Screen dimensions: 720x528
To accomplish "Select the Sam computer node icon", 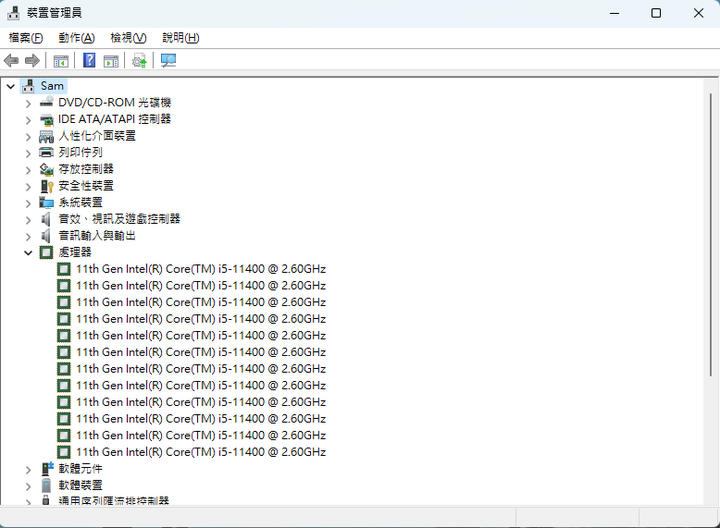I will tap(28, 86).
